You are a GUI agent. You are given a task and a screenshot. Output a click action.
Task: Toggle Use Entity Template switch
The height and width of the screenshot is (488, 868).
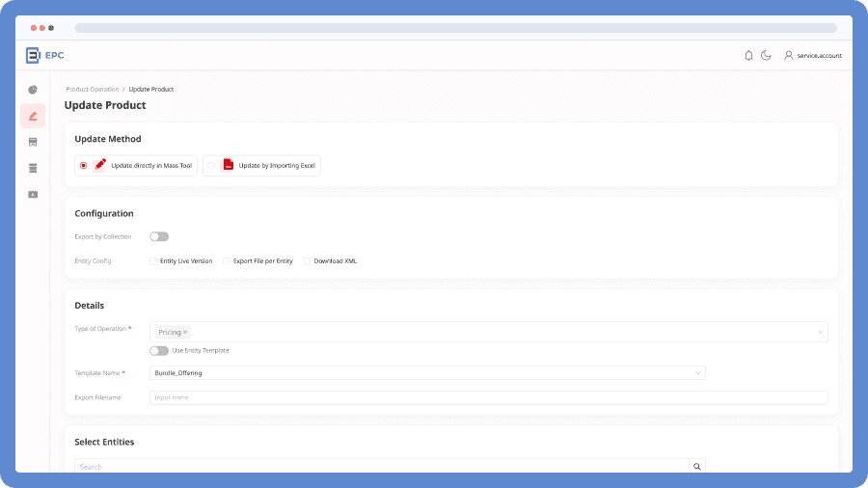point(159,351)
